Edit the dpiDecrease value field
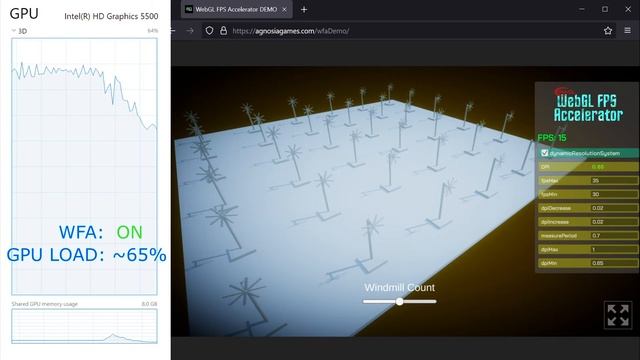This screenshot has height=360, width=640. tap(613, 208)
